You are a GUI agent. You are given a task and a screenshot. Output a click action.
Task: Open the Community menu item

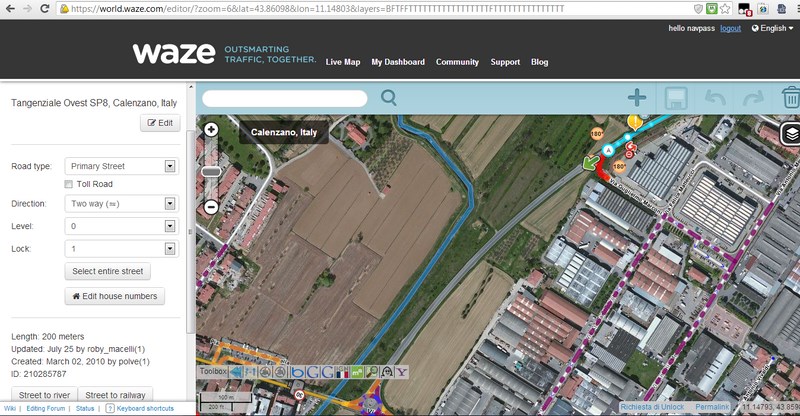click(x=457, y=62)
